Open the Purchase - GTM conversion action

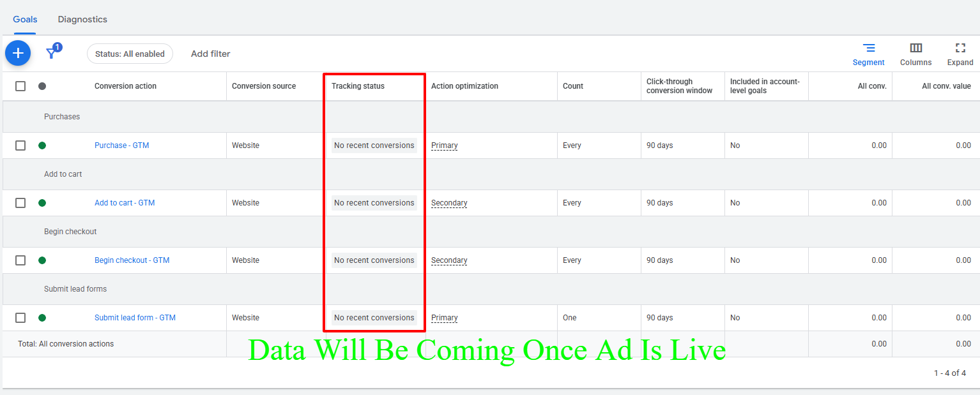pyautogui.click(x=121, y=145)
